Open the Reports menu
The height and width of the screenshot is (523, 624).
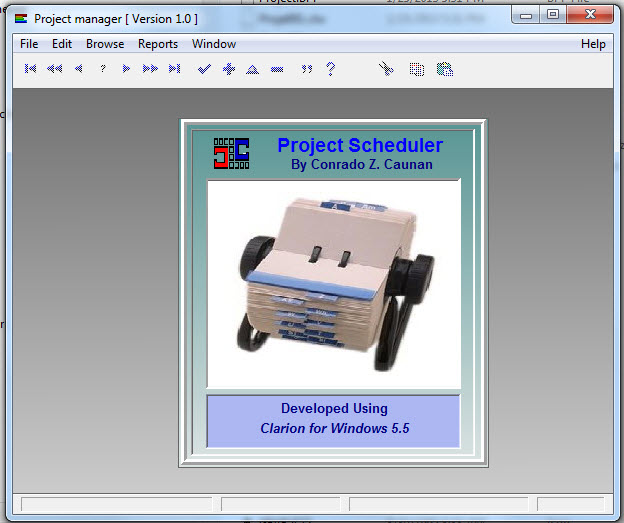tap(158, 44)
